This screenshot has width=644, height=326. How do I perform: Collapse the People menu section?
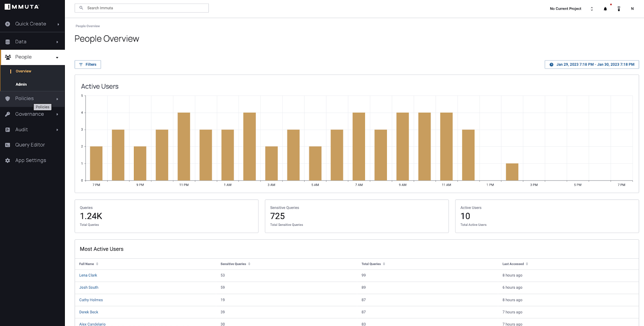57,57
